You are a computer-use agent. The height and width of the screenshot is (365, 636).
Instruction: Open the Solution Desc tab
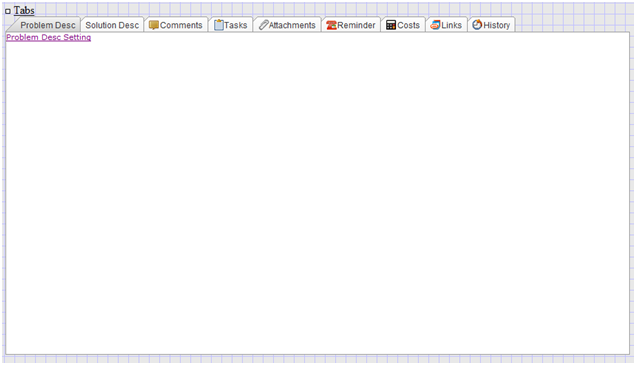pos(112,25)
